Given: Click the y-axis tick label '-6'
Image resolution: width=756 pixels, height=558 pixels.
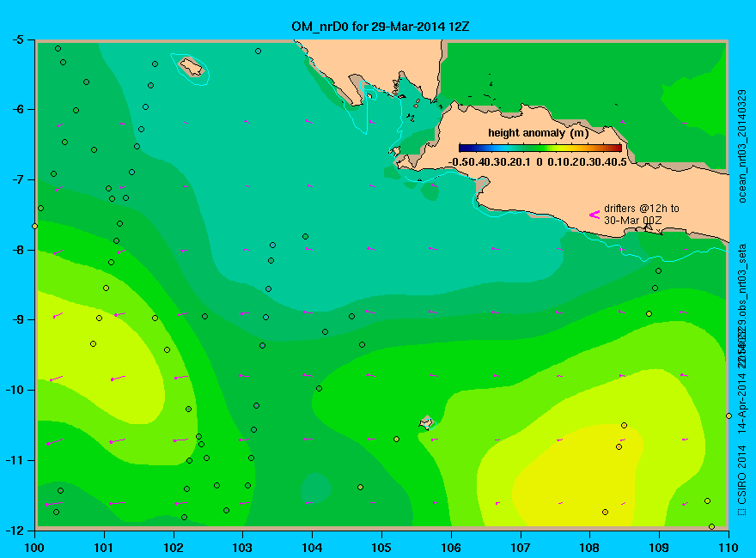Looking at the screenshot, I should 17,109.
